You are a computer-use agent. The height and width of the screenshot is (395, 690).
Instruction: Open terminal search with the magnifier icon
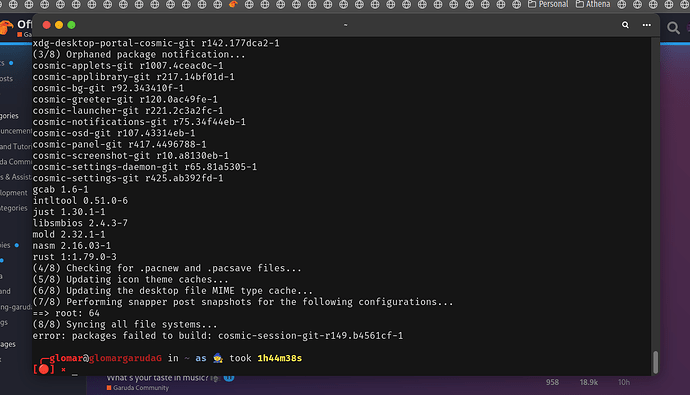[x=625, y=25]
